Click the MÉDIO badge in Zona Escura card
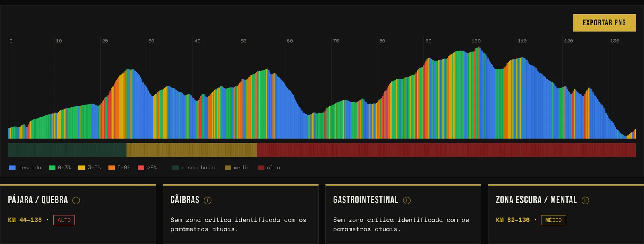 coord(553,220)
